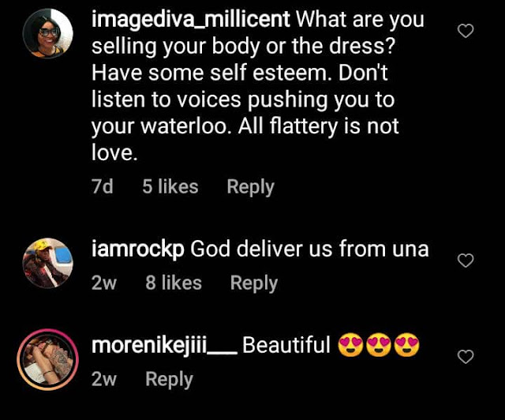View the 5 likes list

(170, 186)
